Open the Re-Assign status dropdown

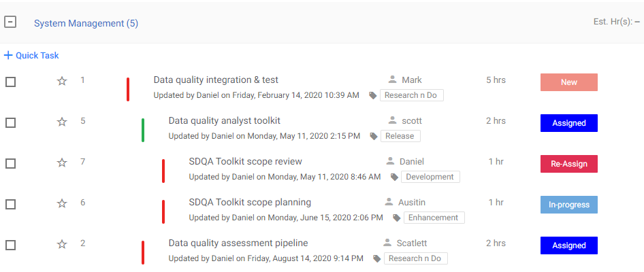(568, 164)
